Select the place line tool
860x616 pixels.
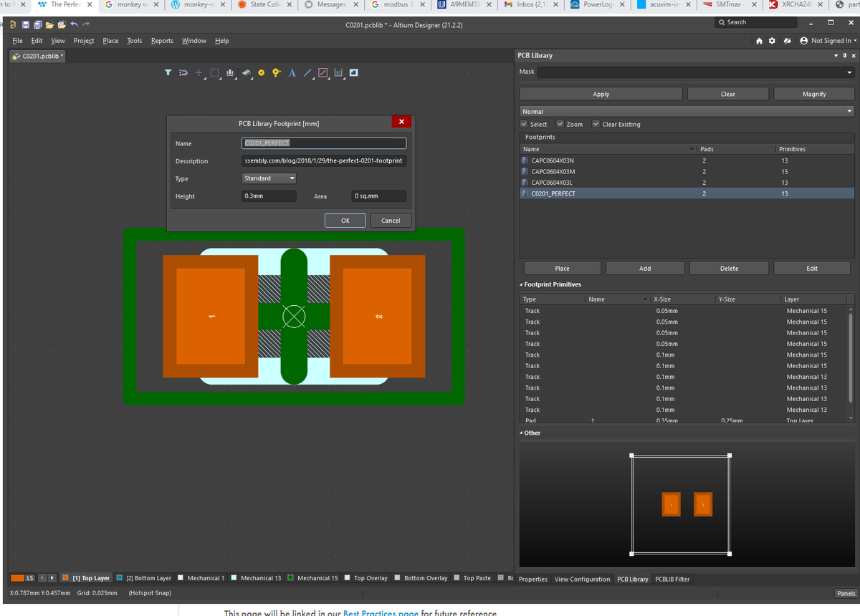point(307,72)
